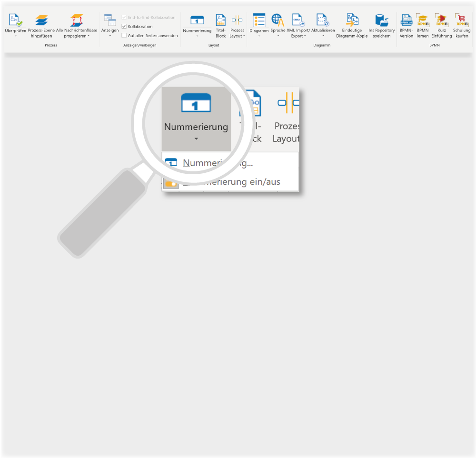Open the Kurz Einführung icon
The height and width of the screenshot is (458, 476).
click(442, 20)
